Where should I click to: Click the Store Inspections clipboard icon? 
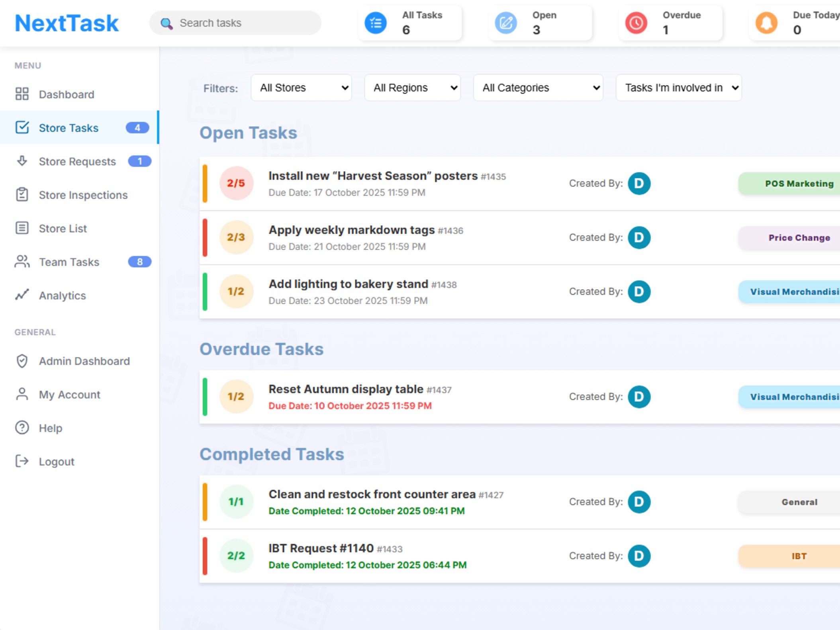22,194
